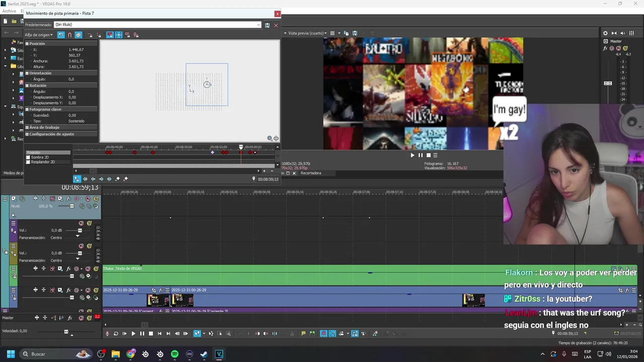Open Master bus settings gear icon
The height and width of the screenshot is (362, 644).
coord(605,33)
